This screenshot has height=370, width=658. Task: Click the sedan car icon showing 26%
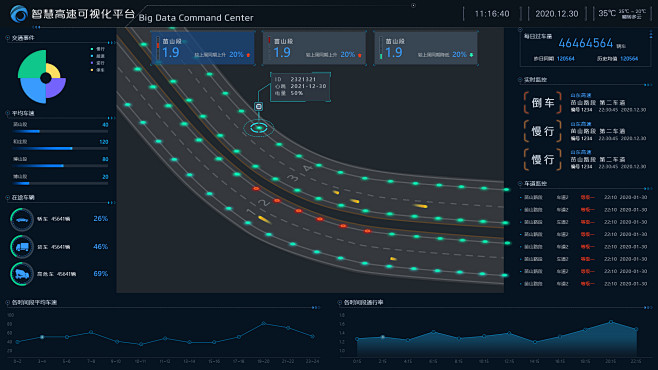(22, 219)
